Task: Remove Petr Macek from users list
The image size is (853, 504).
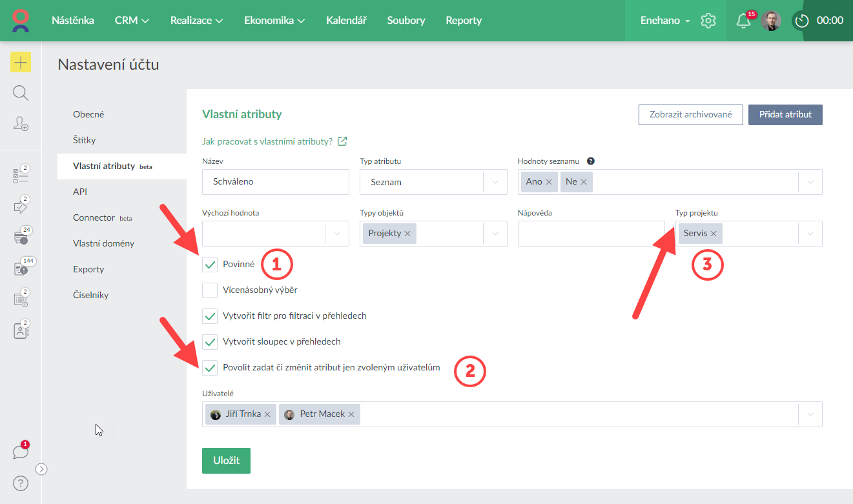Action: [351, 414]
